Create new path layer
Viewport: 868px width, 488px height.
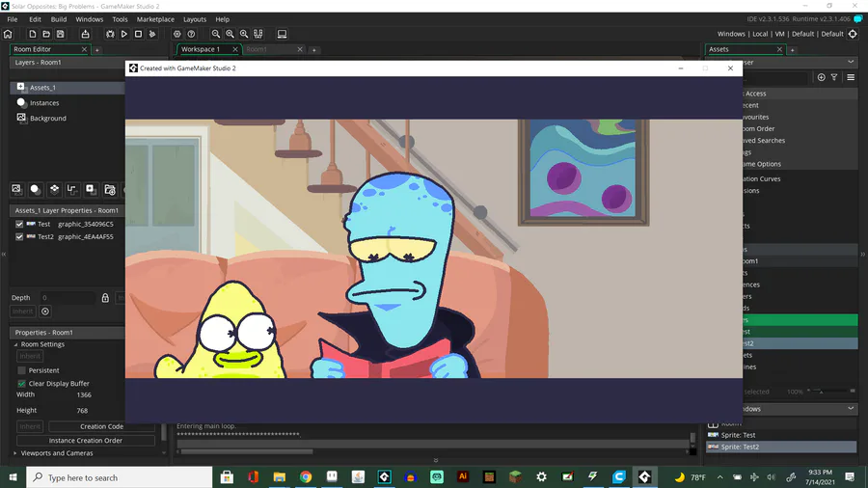coord(72,189)
